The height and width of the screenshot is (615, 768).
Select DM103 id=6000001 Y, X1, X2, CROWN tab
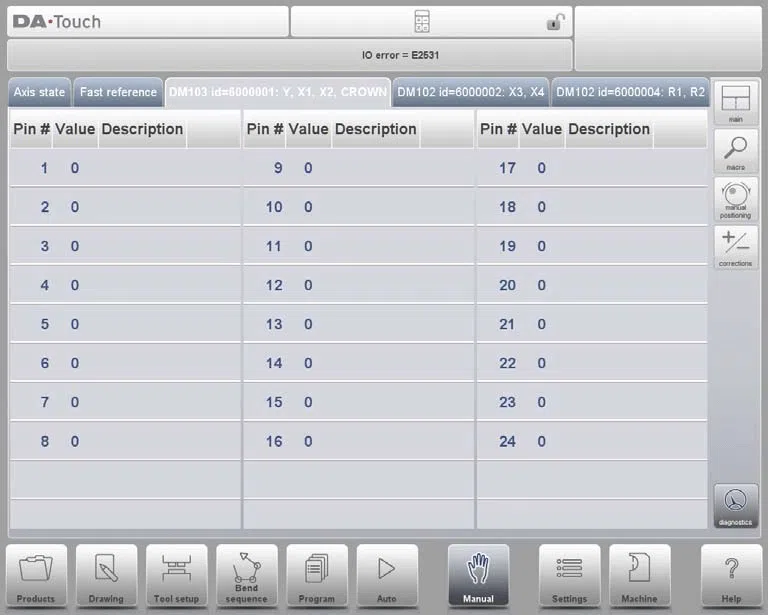coord(278,92)
